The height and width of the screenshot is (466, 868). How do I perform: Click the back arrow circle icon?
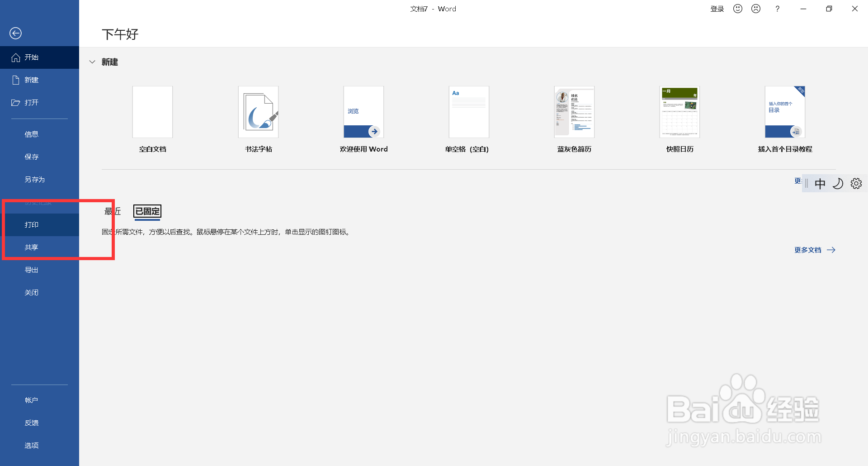pyautogui.click(x=15, y=33)
